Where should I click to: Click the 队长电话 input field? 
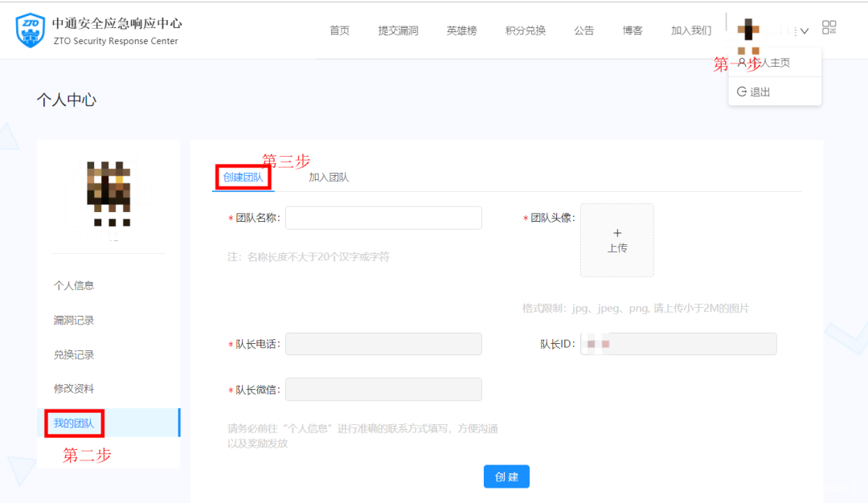pos(383,344)
